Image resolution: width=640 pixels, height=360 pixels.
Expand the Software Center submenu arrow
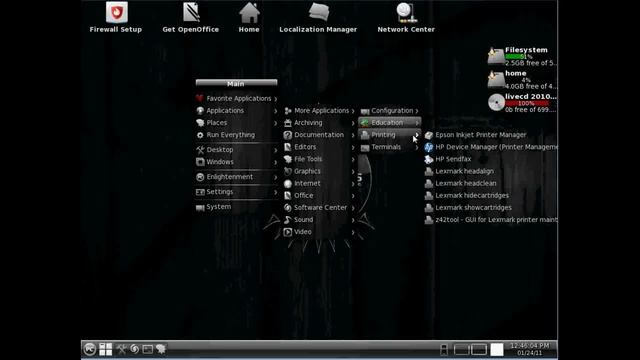pos(353,208)
